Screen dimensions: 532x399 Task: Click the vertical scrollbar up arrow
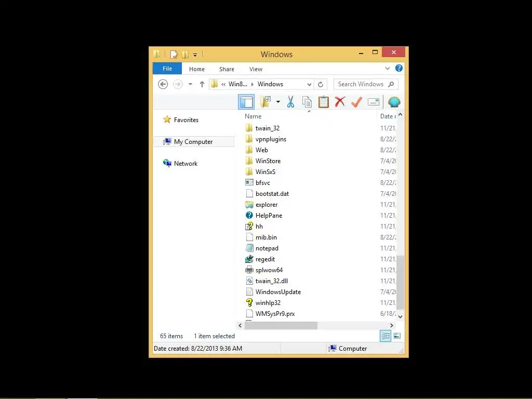400,115
